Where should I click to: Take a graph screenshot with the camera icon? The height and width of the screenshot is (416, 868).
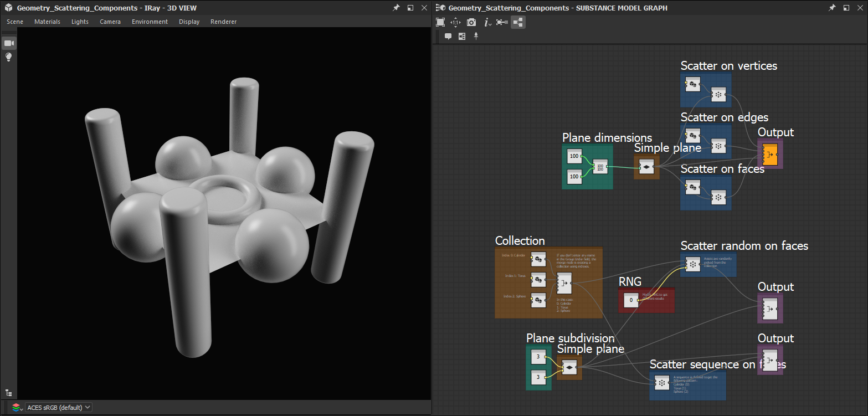[x=471, y=22]
